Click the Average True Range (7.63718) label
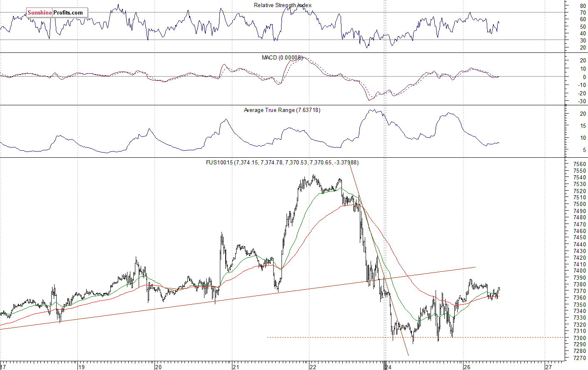588x370 pixels. (282, 110)
